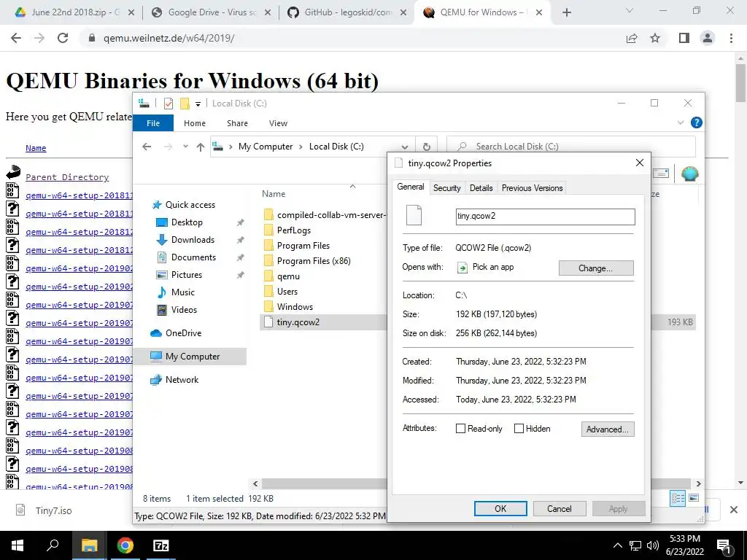The width and height of the screenshot is (747, 560).
Task: Expand Explorer ribbon chevron
Action: (681, 122)
